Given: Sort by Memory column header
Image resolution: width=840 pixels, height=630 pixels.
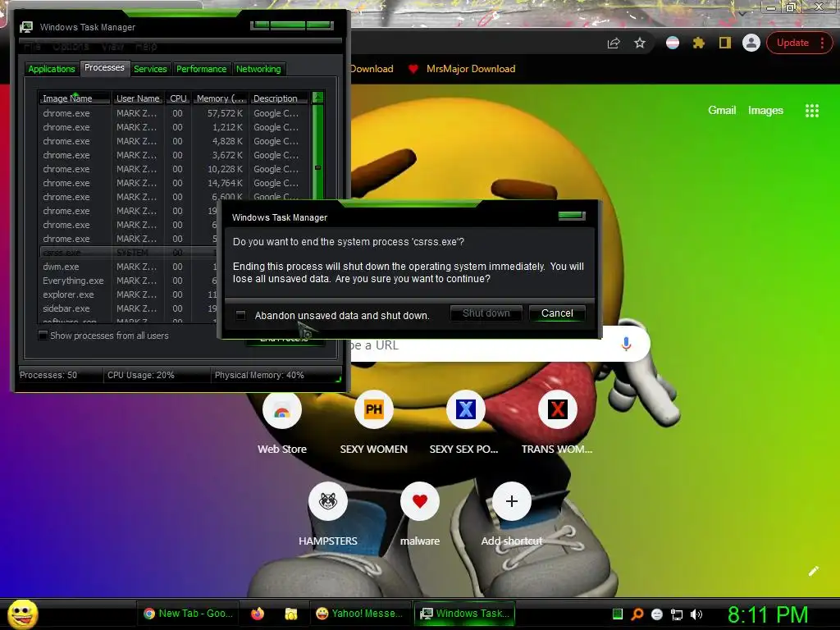Looking at the screenshot, I should (x=220, y=98).
